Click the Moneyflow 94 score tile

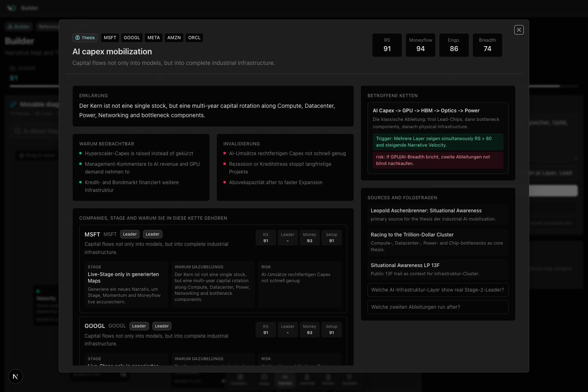click(421, 45)
